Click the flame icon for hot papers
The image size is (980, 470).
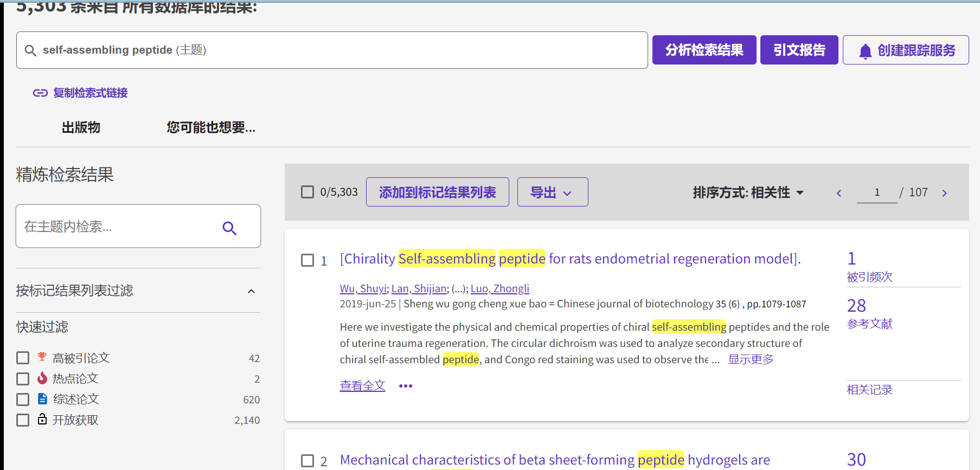pos(42,378)
